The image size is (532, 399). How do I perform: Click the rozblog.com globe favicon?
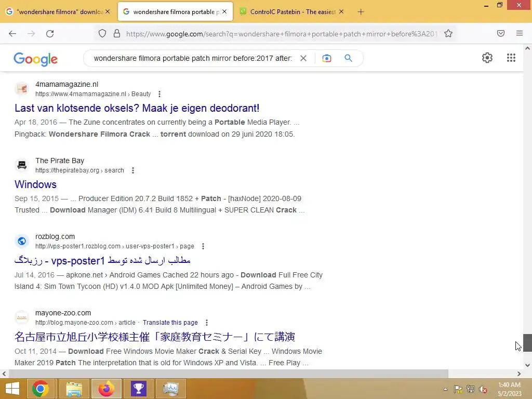(x=22, y=241)
